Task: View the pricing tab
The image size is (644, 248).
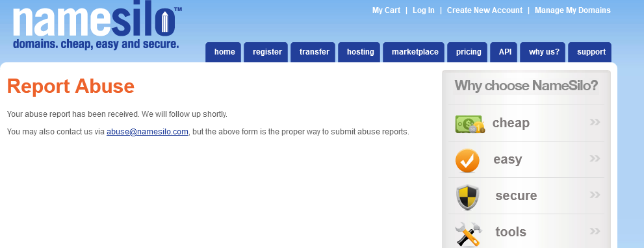Action: 467,52
